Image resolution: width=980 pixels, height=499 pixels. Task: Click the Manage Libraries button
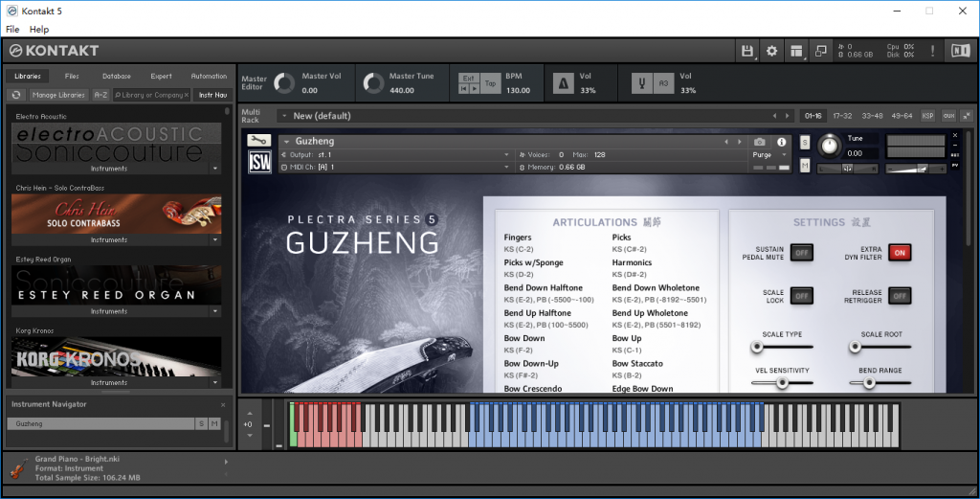[x=58, y=95]
